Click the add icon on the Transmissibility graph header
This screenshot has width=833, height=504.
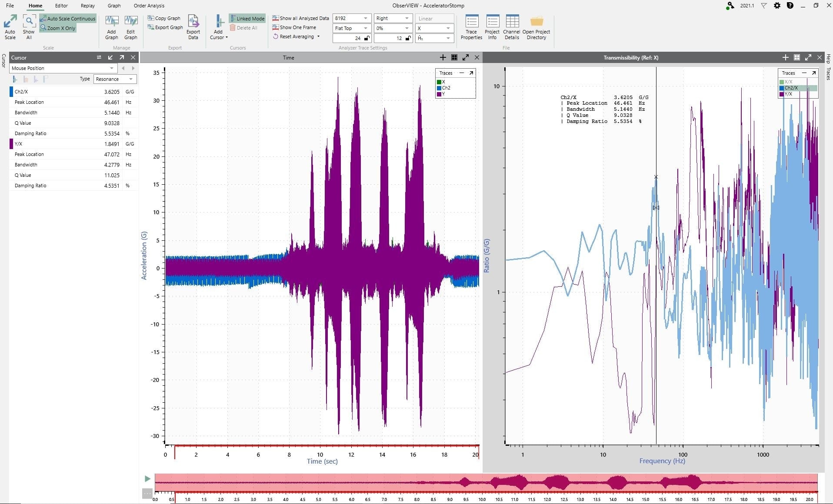(x=786, y=57)
